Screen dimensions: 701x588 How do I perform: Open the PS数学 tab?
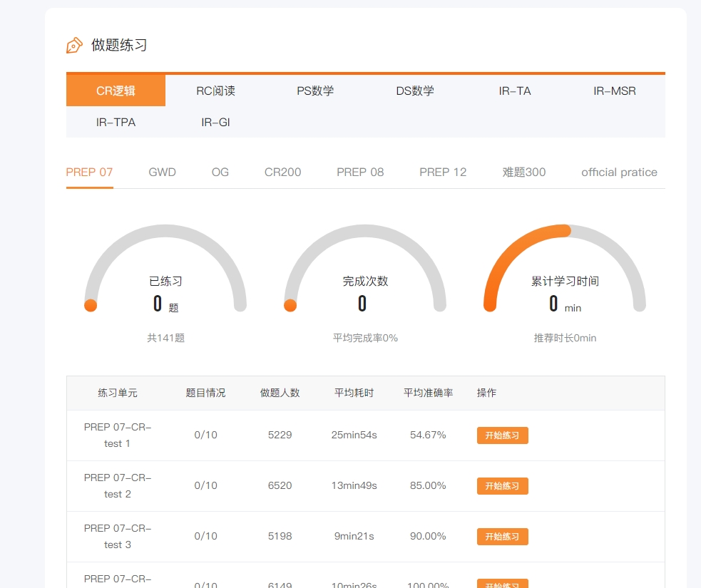coord(315,91)
